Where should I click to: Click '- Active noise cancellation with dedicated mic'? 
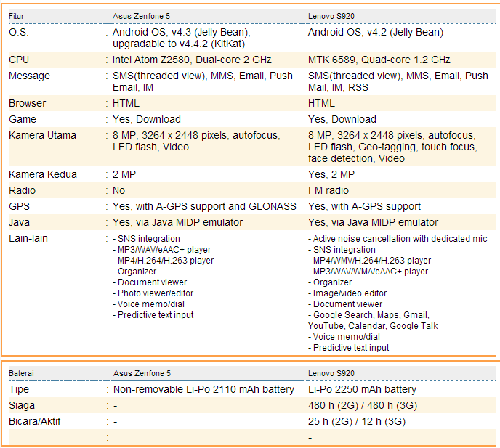tap(398, 239)
